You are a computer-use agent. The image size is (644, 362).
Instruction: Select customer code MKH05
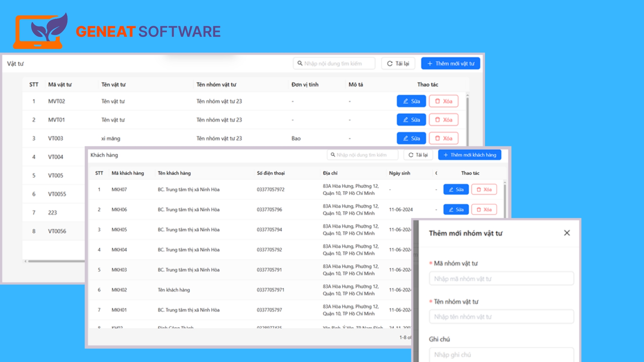[x=119, y=230]
